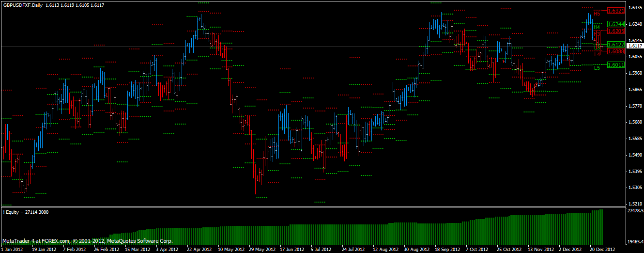The height and width of the screenshot is (253, 644).
Task: Select the green 1.6127 level label
Action: [x=616, y=45]
